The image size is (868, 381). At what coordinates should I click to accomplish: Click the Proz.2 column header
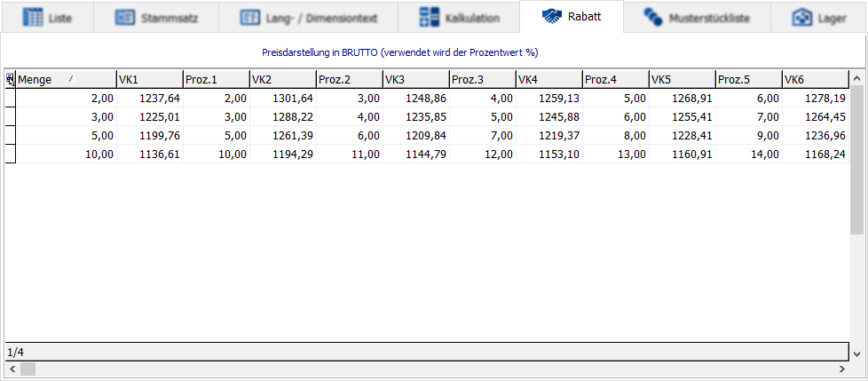350,80
